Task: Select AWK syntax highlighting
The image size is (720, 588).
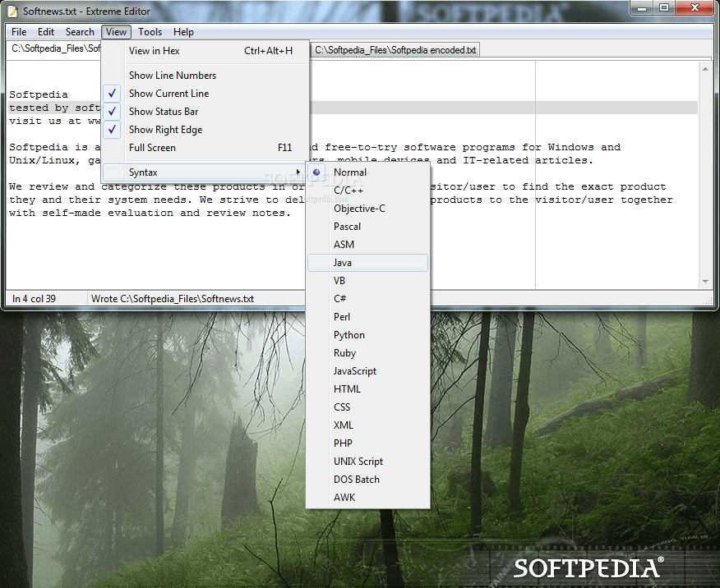Action: point(367,498)
